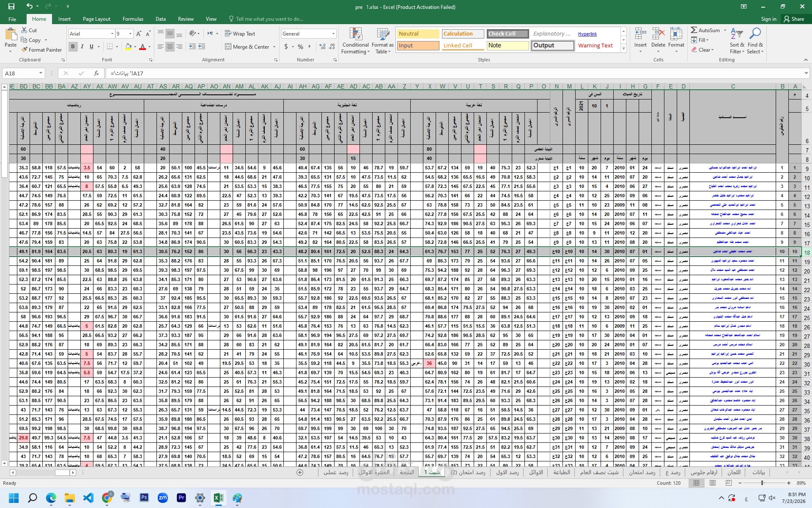Open the Name Box dropdown for A18
Image resolution: width=812 pixels, height=508 pixels.
coord(41,73)
